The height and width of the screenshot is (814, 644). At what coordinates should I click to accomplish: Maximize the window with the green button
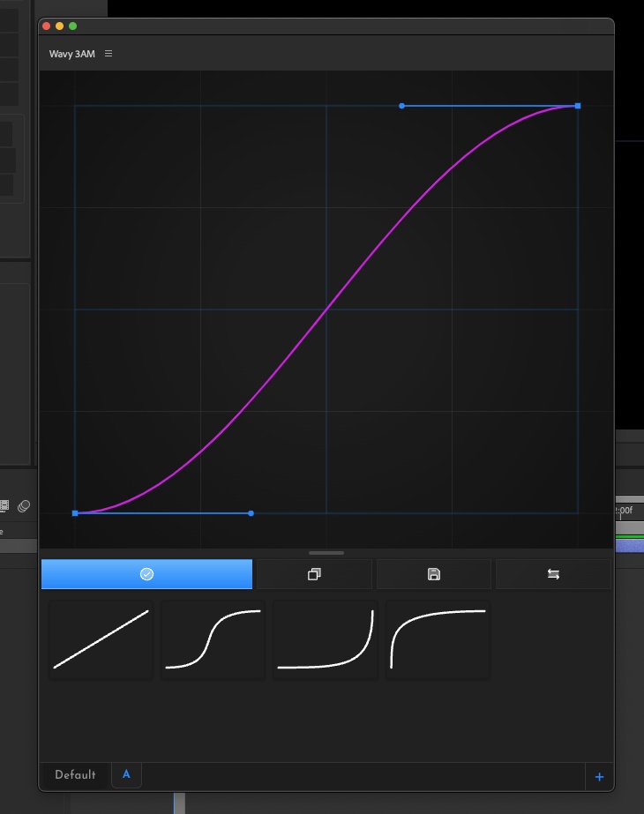pyautogui.click(x=72, y=26)
